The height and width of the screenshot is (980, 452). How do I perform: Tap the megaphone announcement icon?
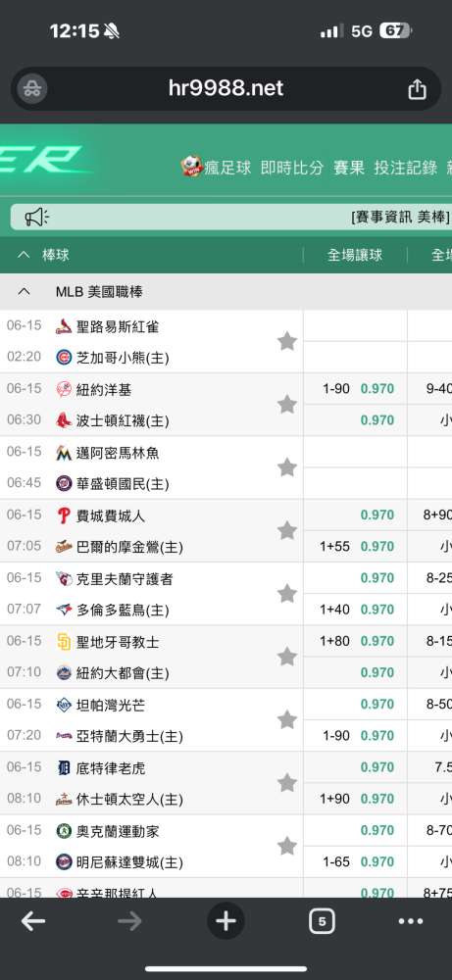point(36,217)
